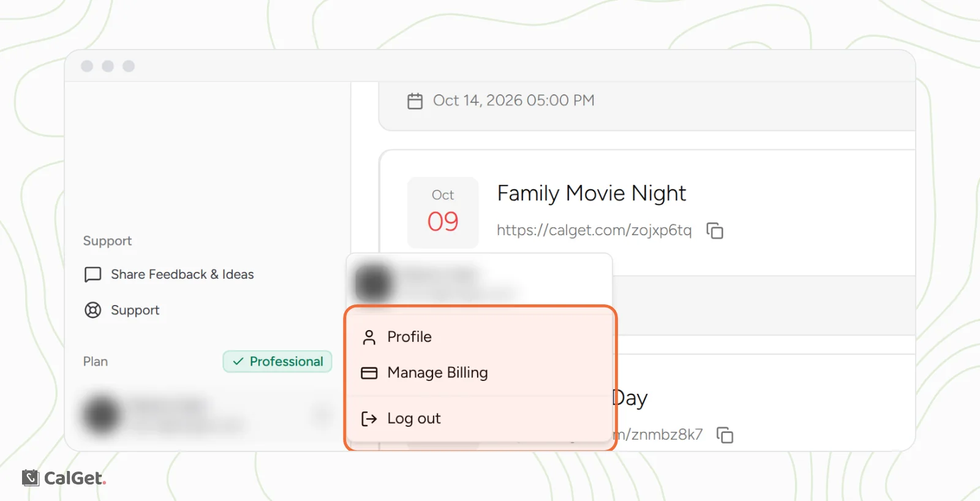
Task: Click the speech bubble feedback icon
Action: point(92,274)
